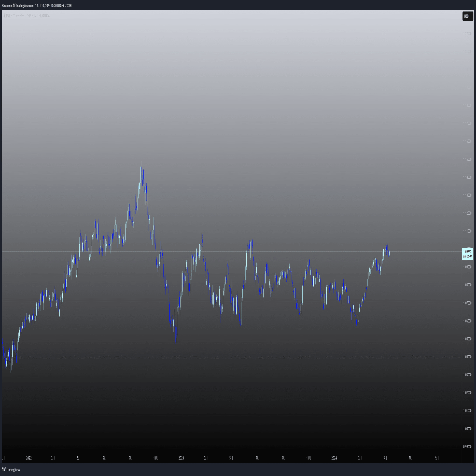Click the 1.22000 price scale label

click(467, 33)
